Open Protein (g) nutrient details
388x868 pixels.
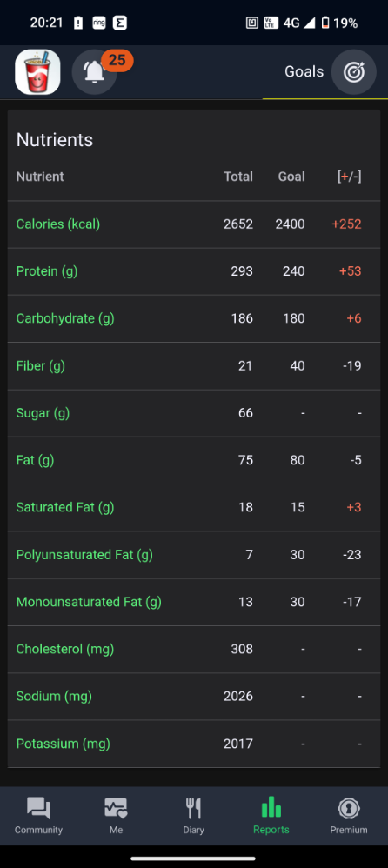[x=194, y=271]
